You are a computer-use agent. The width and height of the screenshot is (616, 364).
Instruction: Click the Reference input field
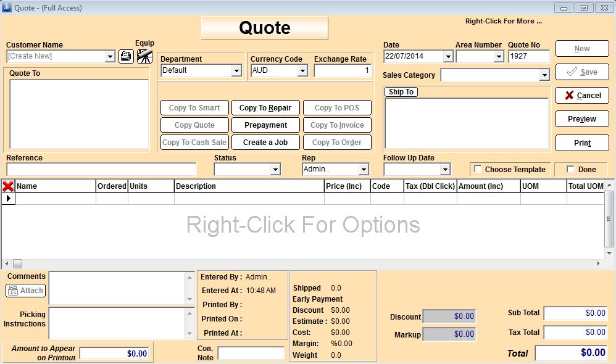pos(101,169)
